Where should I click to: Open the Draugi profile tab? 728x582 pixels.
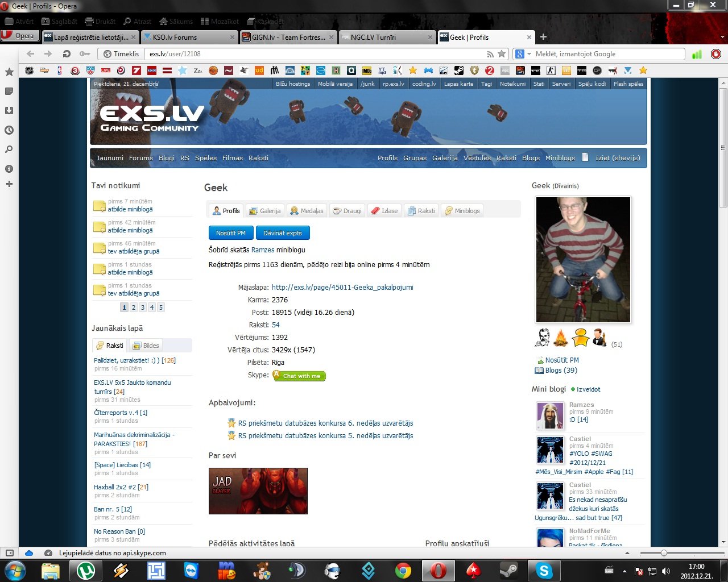(x=348, y=211)
